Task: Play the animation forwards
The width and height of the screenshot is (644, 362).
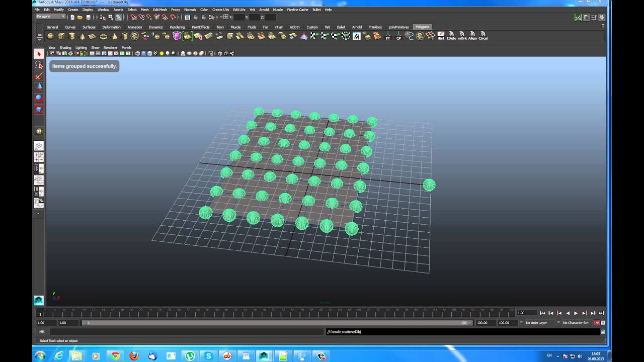Action: tap(576, 313)
